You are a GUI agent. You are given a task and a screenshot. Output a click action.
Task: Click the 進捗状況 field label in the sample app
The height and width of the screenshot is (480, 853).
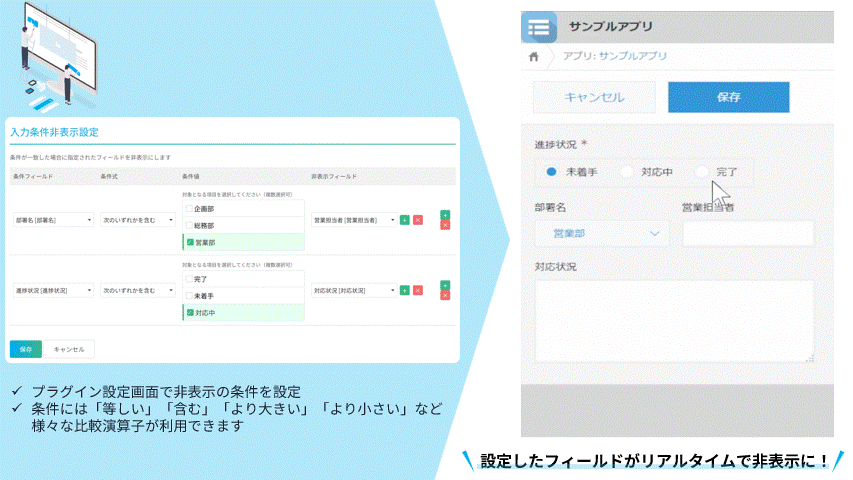[555, 144]
